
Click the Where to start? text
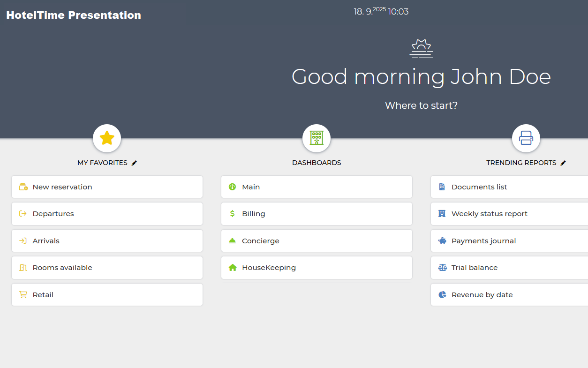point(421,105)
